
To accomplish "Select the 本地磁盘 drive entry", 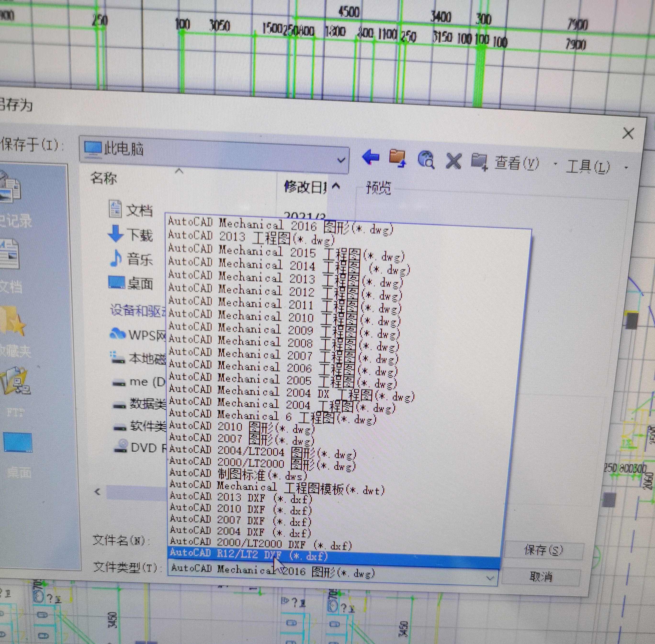I will [138, 358].
